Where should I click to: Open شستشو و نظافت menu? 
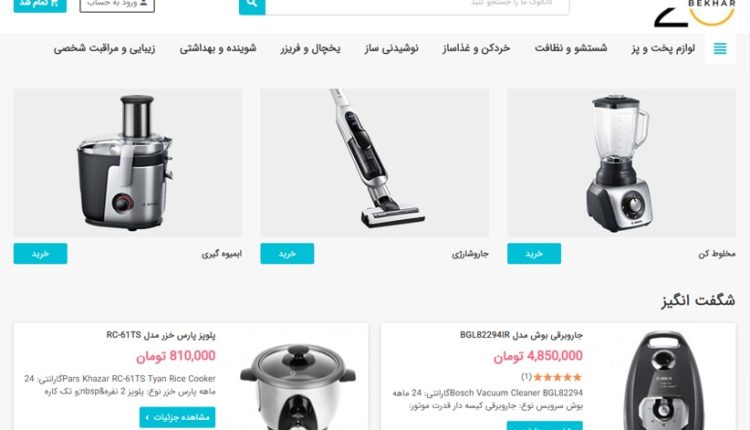pos(571,48)
